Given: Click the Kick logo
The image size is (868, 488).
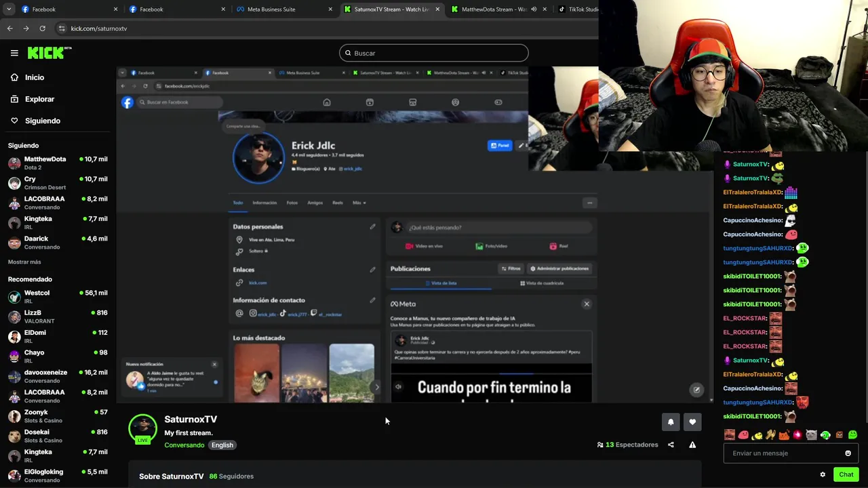Looking at the screenshot, I should pyautogui.click(x=49, y=53).
